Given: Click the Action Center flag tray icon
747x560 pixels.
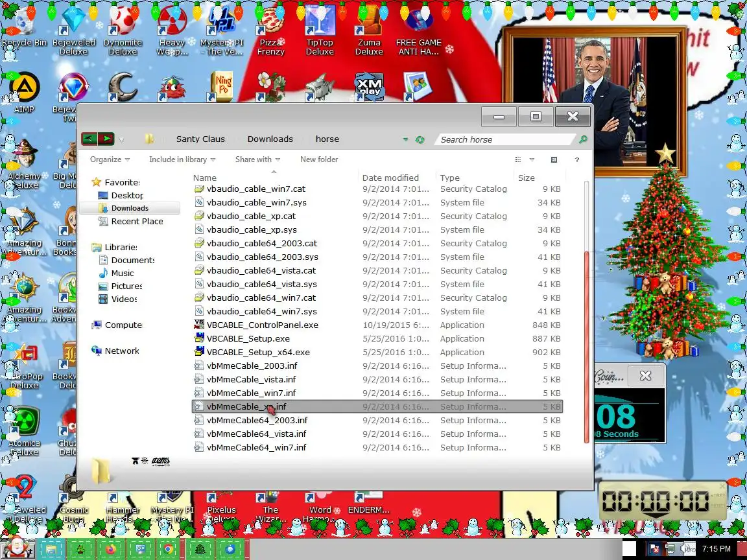Looking at the screenshot, I should pos(655,549).
